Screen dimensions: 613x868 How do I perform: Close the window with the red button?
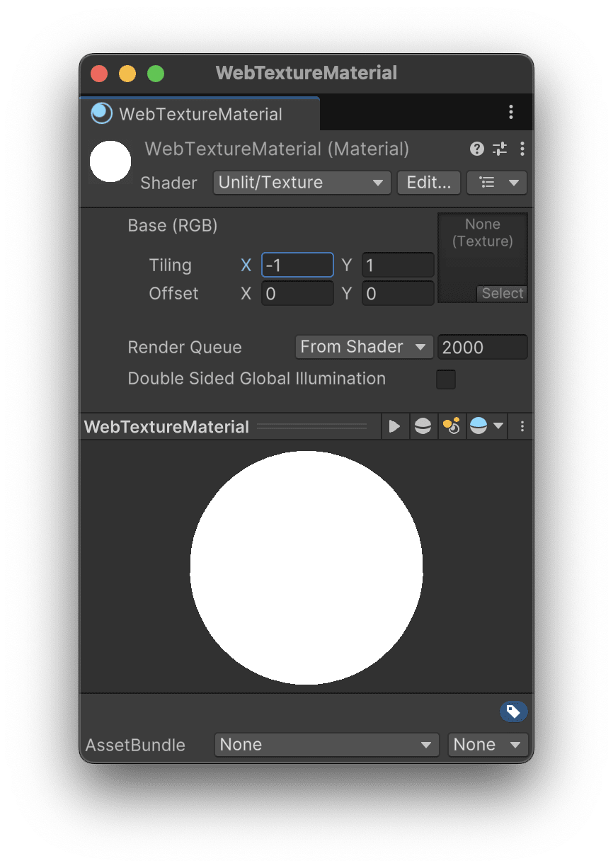[x=99, y=73]
